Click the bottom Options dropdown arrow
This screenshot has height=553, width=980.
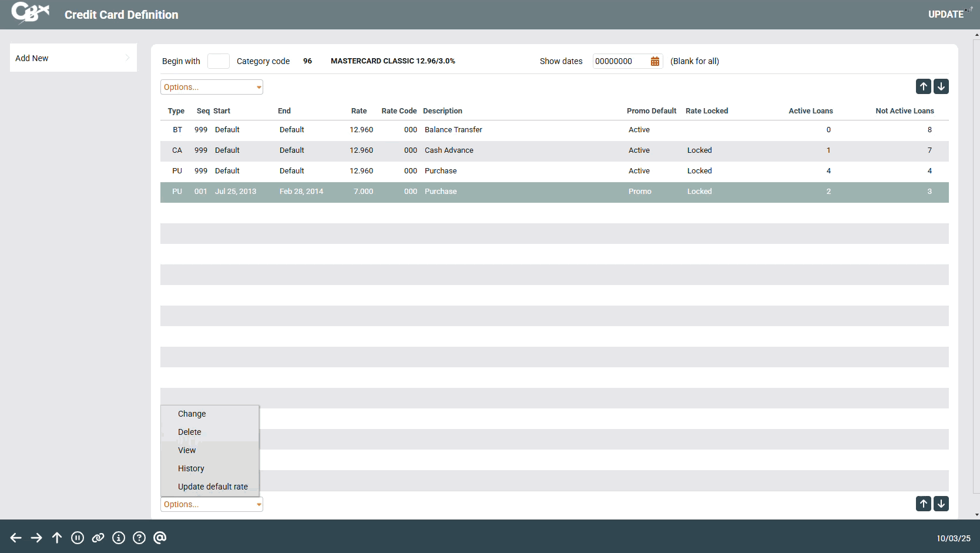coord(259,504)
